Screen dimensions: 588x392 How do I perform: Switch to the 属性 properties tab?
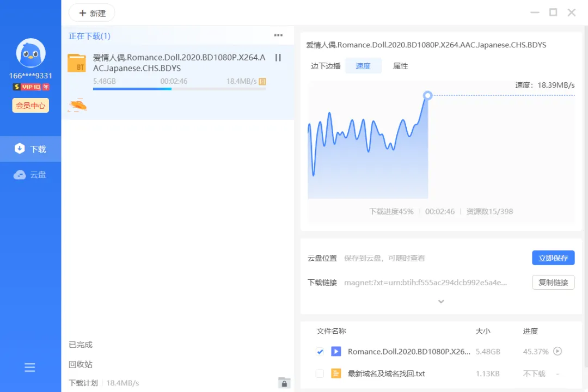[x=400, y=66]
